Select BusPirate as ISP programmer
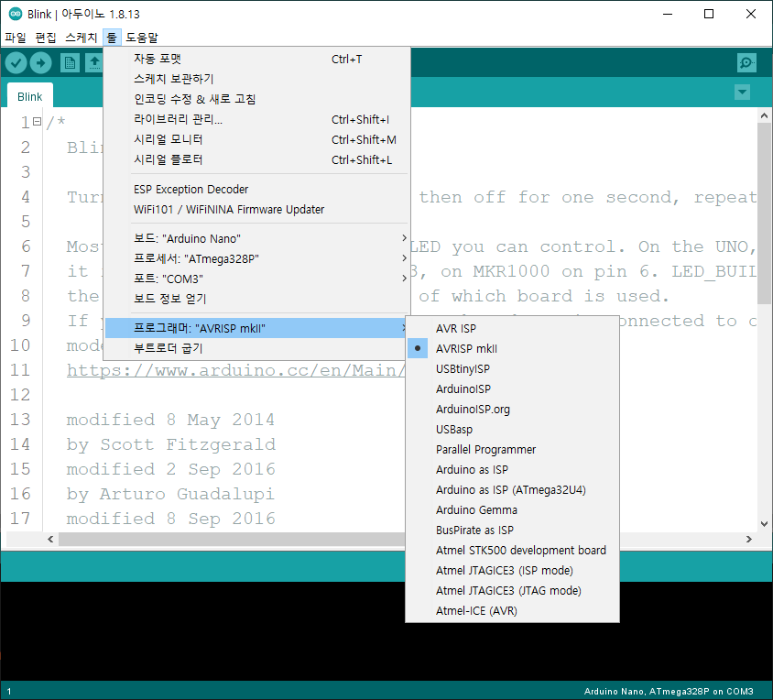The height and width of the screenshot is (700, 773). (512, 530)
